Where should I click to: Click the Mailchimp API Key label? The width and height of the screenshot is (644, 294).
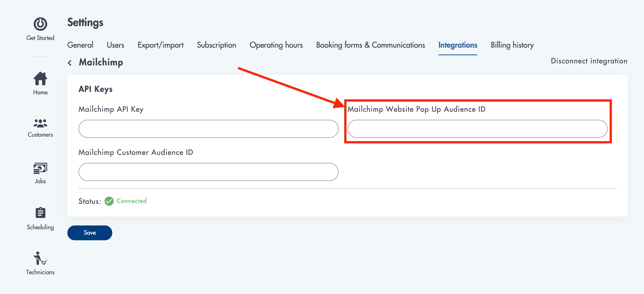point(111,109)
